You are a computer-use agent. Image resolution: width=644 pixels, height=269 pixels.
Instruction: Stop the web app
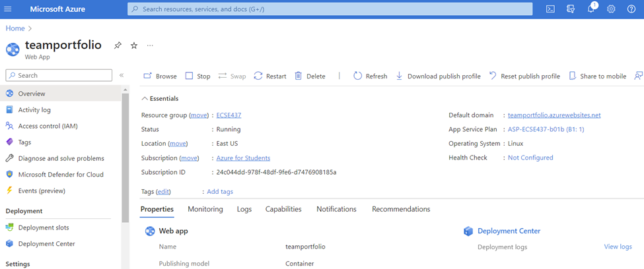point(197,76)
